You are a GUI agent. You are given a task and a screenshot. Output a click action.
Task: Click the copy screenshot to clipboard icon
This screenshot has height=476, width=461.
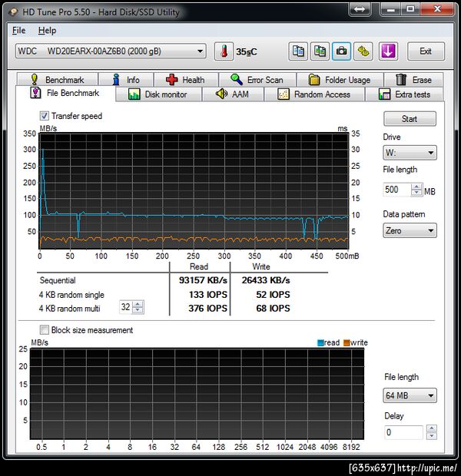click(x=320, y=51)
